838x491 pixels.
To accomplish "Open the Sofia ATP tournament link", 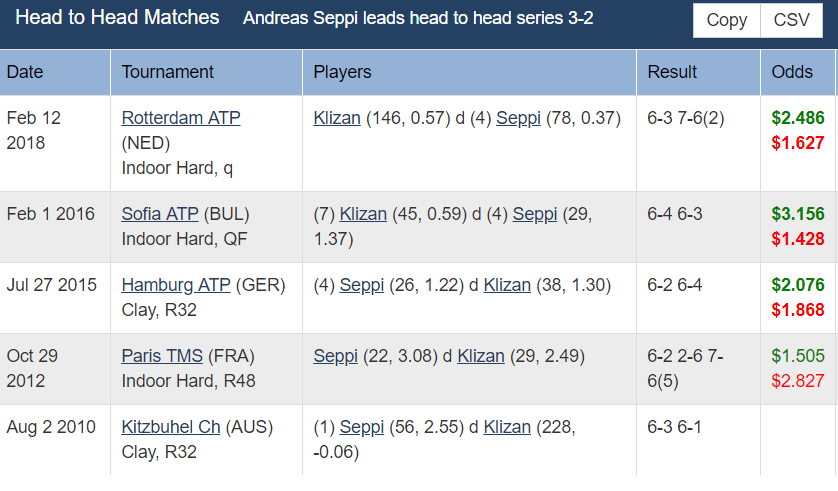I will 160,214.
